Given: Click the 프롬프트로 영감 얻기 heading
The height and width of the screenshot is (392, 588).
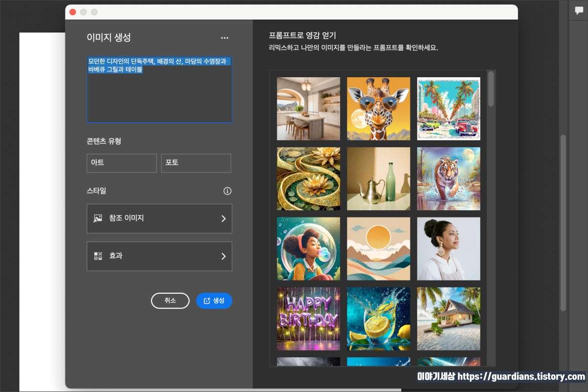Looking at the screenshot, I should [302, 36].
